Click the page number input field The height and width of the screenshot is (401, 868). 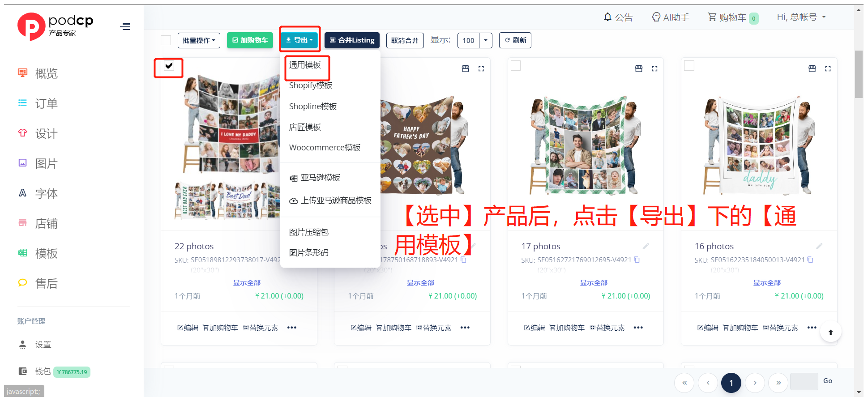point(804,381)
